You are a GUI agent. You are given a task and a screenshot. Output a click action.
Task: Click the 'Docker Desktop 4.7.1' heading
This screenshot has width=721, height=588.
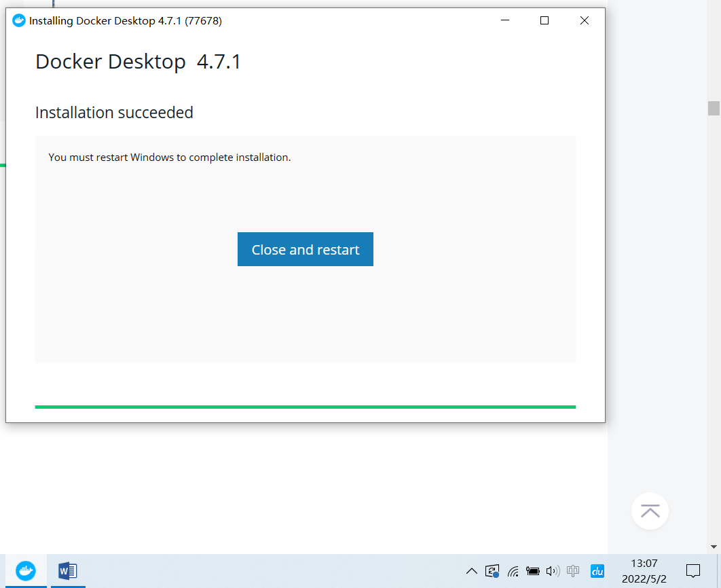(138, 62)
